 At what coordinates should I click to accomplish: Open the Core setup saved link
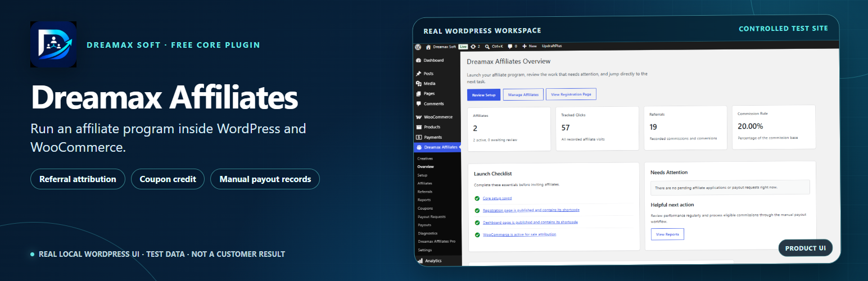pos(498,198)
